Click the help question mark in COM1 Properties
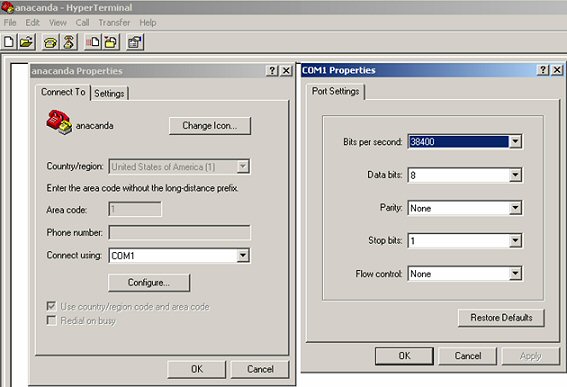The height and width of the screenshot is (387, 567). tap(543, 70)
